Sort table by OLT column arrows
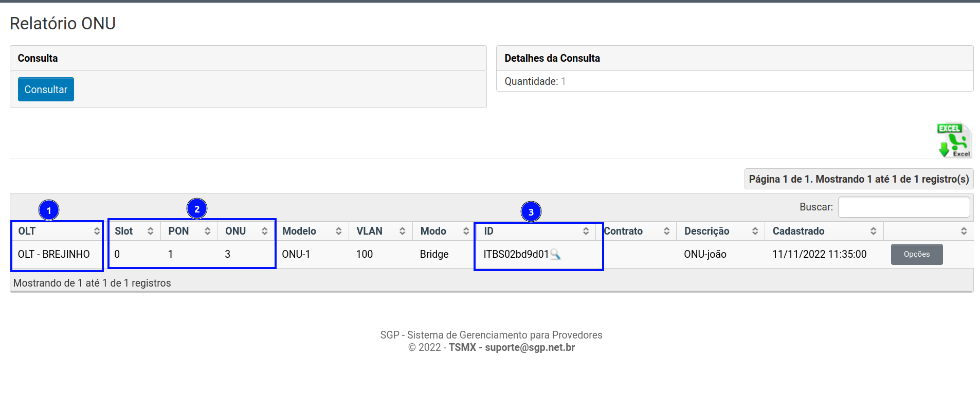 [97, 232]
